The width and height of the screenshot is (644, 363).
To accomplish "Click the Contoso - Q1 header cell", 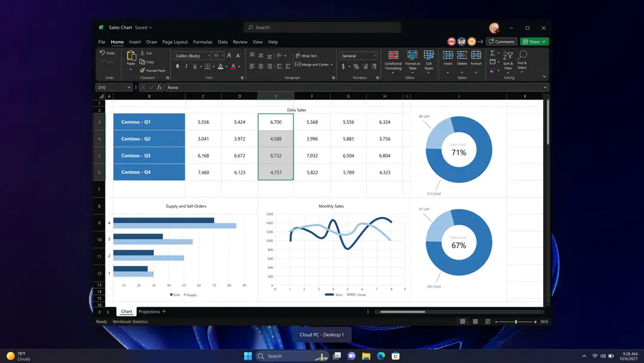I will [149, 122].
